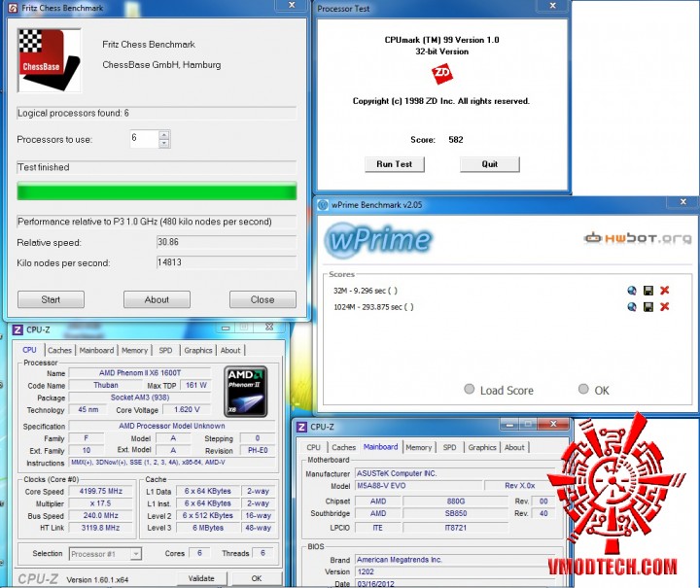Click globe icon for 1024M score row
This screenshot has height=588, width=700.
pyautogui.click(x=632, y=306)
